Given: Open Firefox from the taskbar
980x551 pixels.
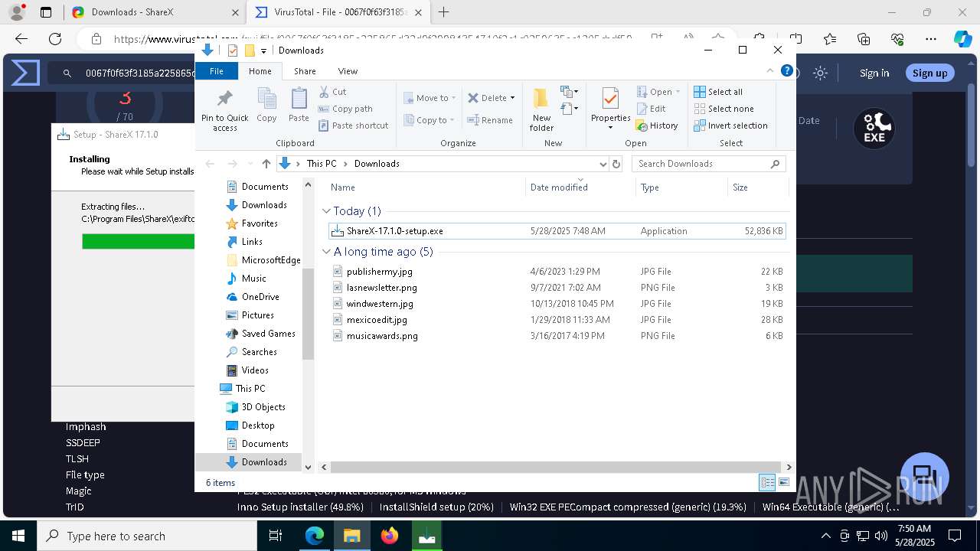Looking at the screenshot, I should [390, 536].
